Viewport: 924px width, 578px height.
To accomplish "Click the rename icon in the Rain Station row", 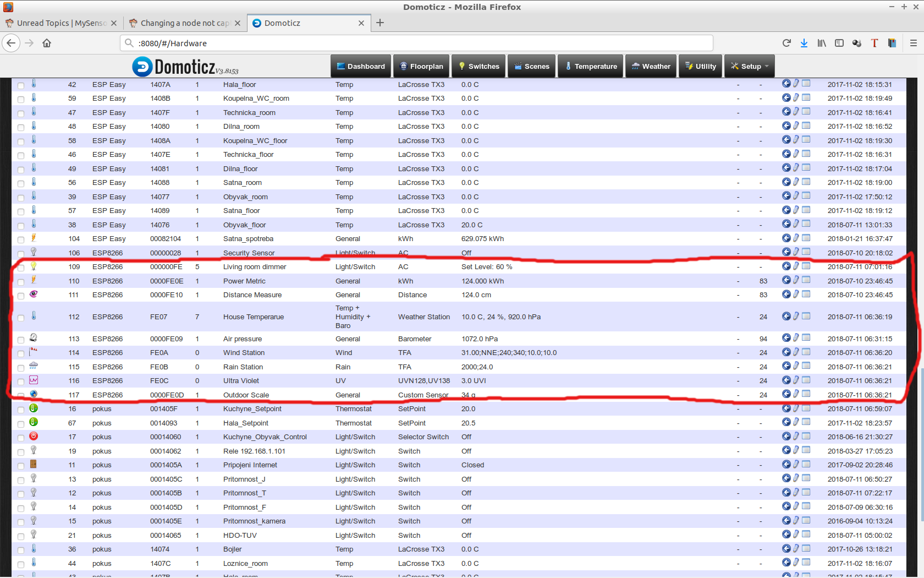I will pyautogui.click(x=796, y=366).
